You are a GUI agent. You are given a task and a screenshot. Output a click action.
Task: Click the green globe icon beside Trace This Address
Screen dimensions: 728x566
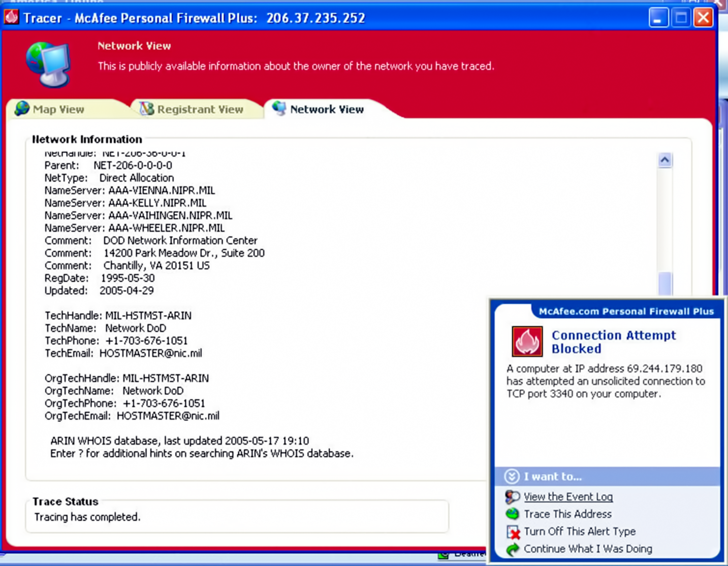coord(512,514)
